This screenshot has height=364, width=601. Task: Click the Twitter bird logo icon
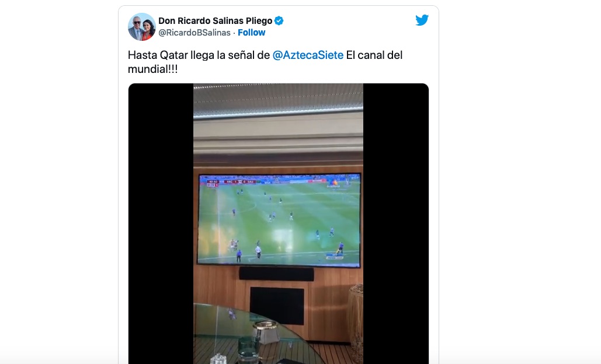[422, 20]
